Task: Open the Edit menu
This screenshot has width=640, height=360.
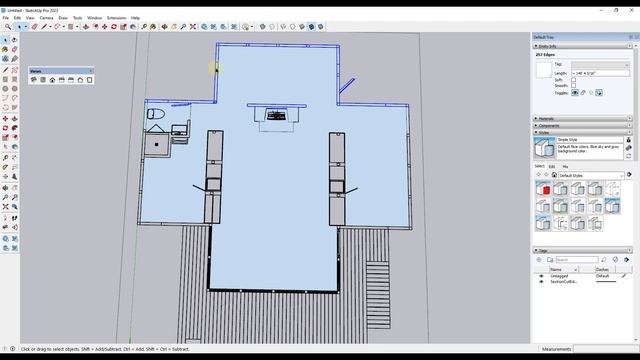Action: pyautogui.click(x=17, y=18)
